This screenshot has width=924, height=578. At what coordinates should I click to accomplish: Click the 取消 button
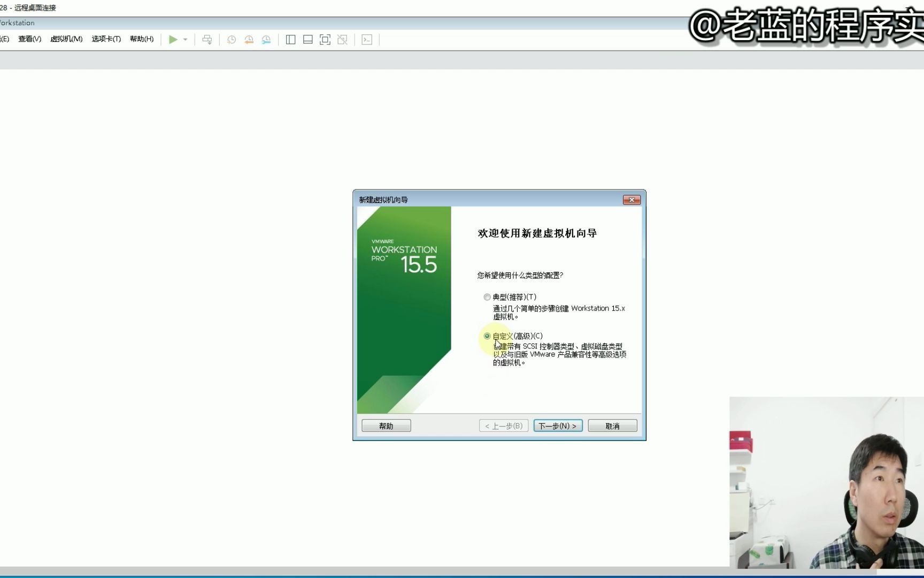[x=612, y=426]
